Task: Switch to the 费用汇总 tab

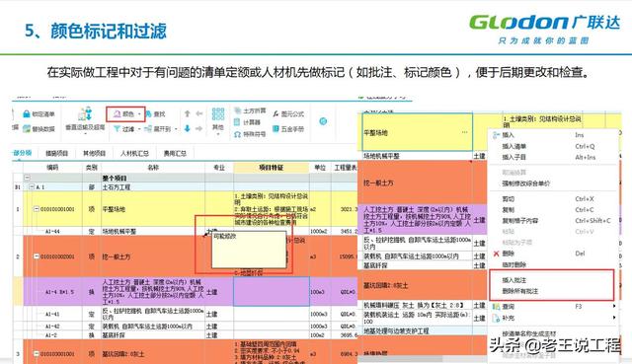Action: point(175,154)
